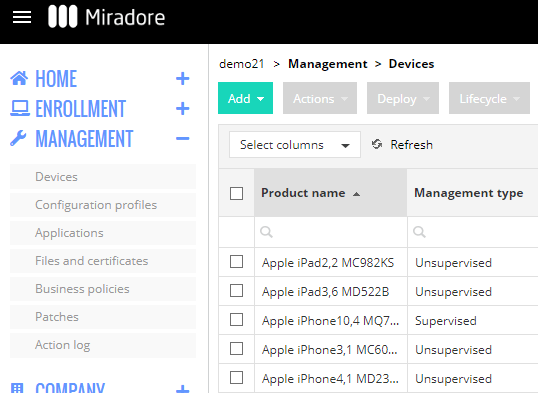The width and height of the screenshot is (538, 393).
Task: Toggle the select-all header checkbox
Action: pyautogui.click(x=236, y=193)
